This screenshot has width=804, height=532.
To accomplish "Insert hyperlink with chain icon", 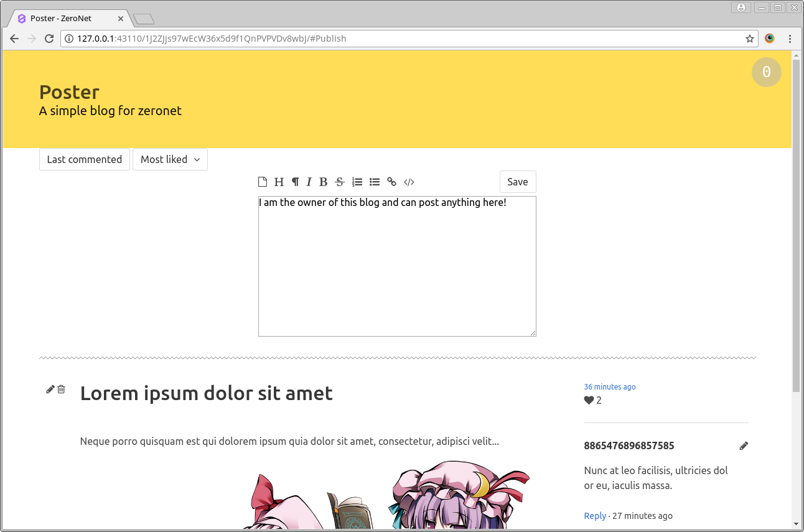I will point(391,182).
